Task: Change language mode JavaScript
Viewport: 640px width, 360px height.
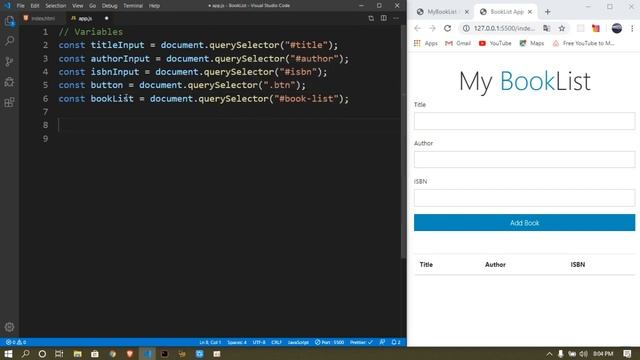Action: point(298,342)
